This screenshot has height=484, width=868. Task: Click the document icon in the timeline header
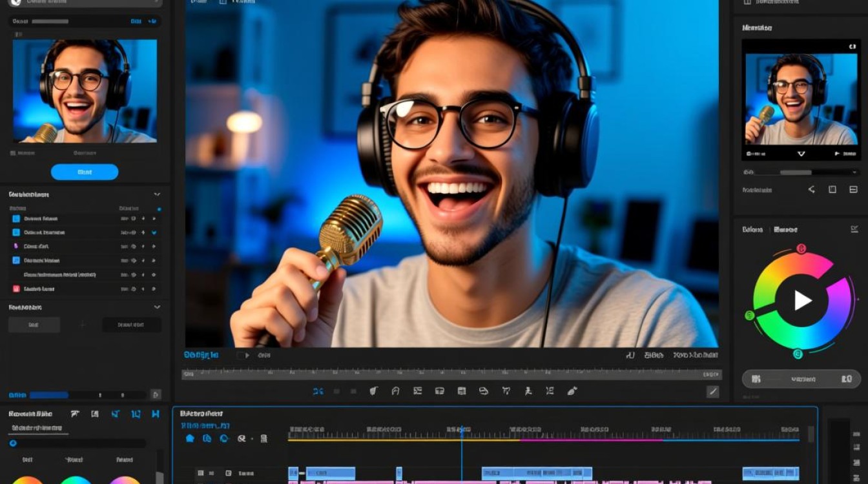[263, 438]
